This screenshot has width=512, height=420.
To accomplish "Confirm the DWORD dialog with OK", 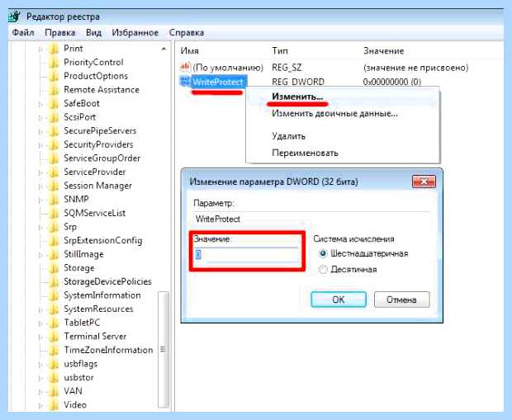I will (x=339, y=300).
